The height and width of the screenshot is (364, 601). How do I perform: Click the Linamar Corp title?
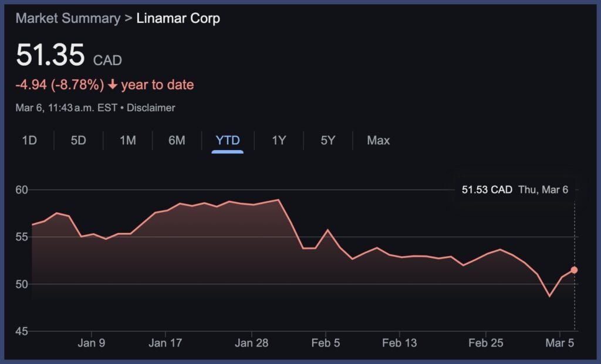[178, 18]
